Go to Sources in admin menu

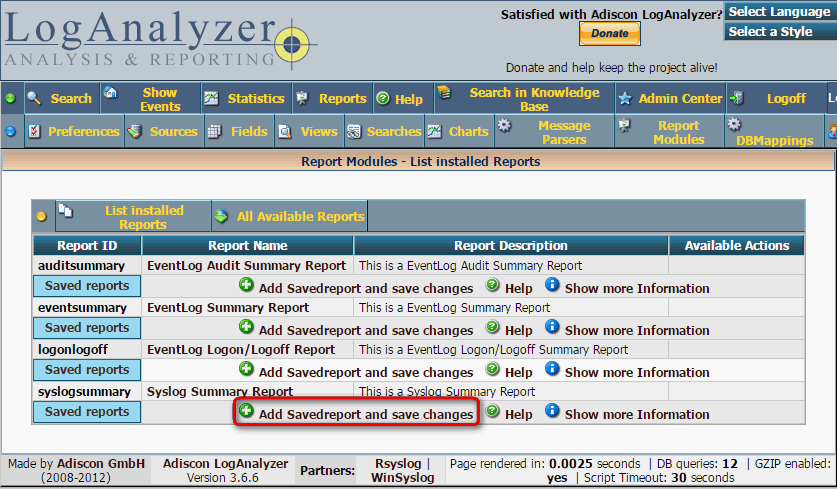[173, 131]
